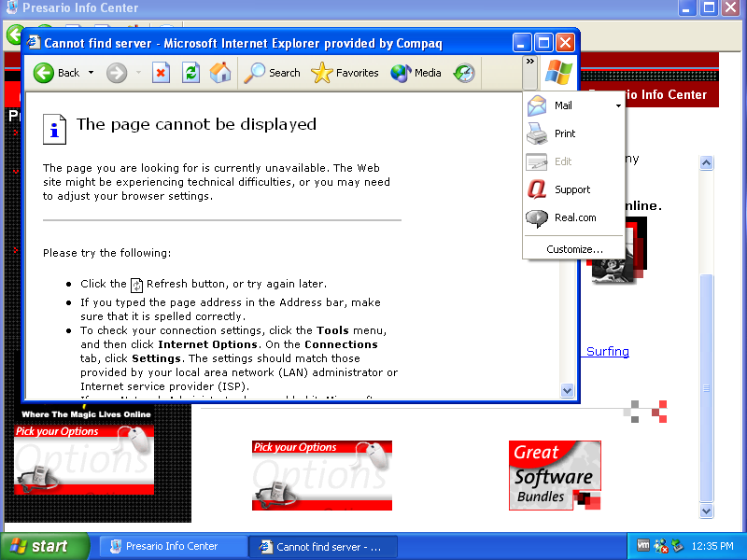Click inline Refresh icon in instructions
The image size is (747, 560).
click(136, 285)
